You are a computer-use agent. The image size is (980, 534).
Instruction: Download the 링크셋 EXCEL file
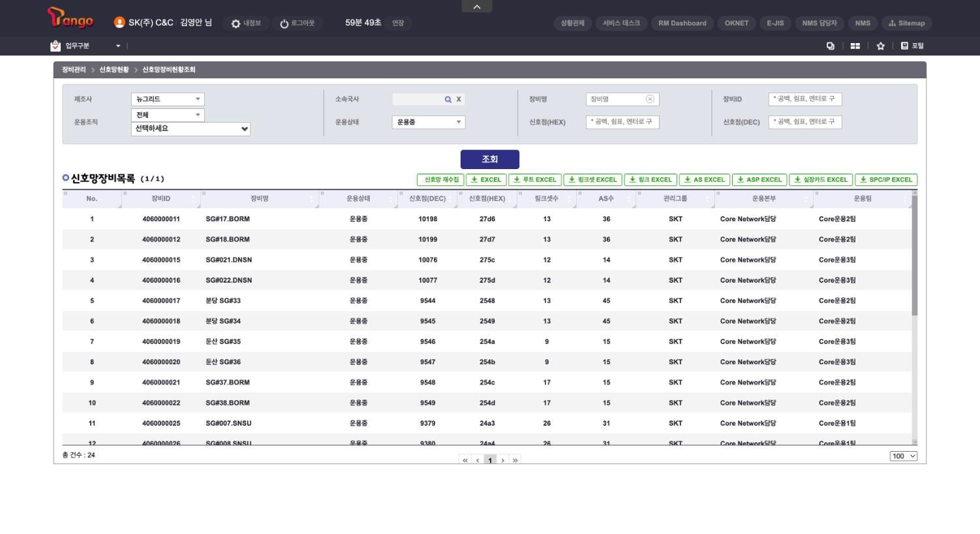[593, 180]
